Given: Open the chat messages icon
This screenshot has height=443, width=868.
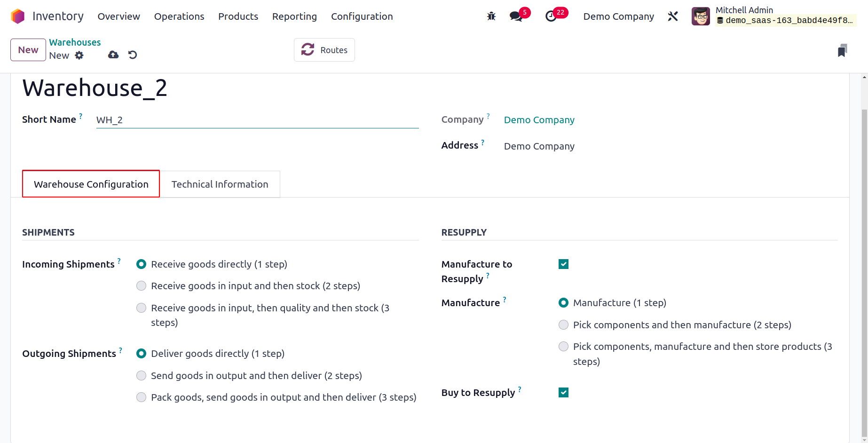Looking at the screenshot, I should point(516,16).
